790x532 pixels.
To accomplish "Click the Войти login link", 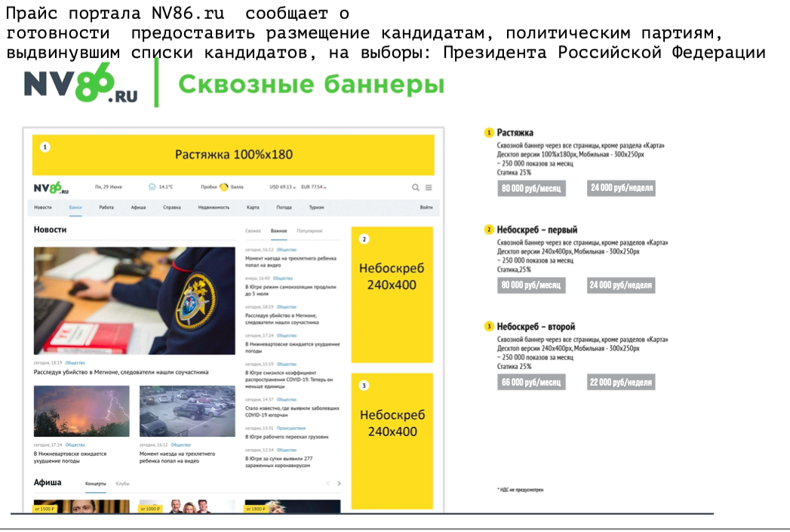I will click(x=426, y=208).
